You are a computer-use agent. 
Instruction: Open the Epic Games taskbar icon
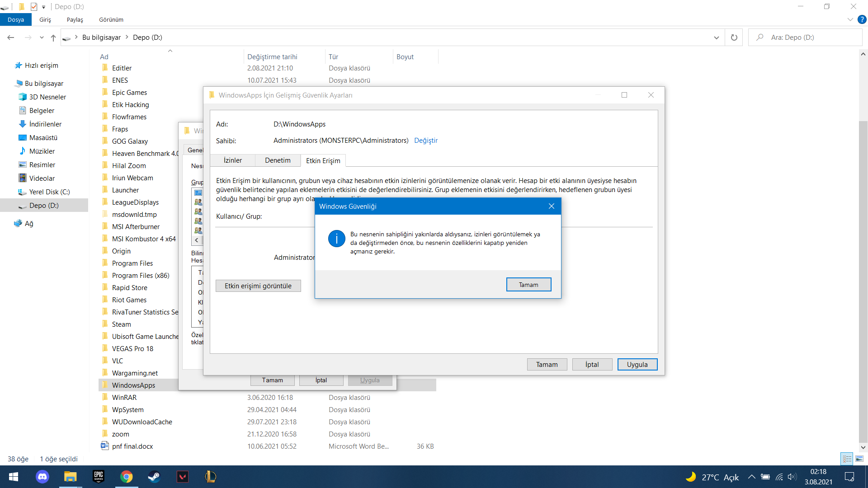click(99, 477)
